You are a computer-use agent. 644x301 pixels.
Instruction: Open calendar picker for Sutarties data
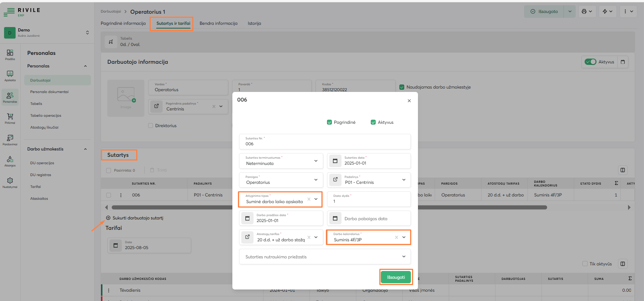335,161
